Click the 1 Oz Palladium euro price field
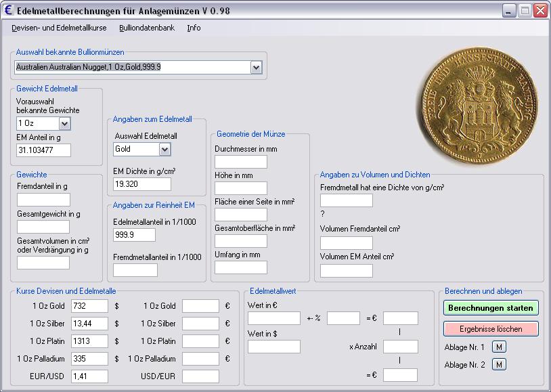Screen dimensions: 551x392 [200, 359]
